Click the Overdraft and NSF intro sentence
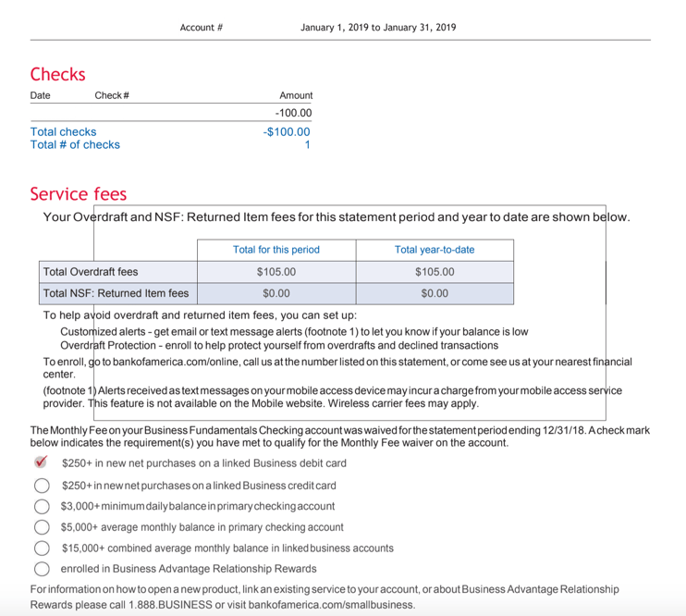The width and height of the screenshot is (686, 616). click(337, 217)
